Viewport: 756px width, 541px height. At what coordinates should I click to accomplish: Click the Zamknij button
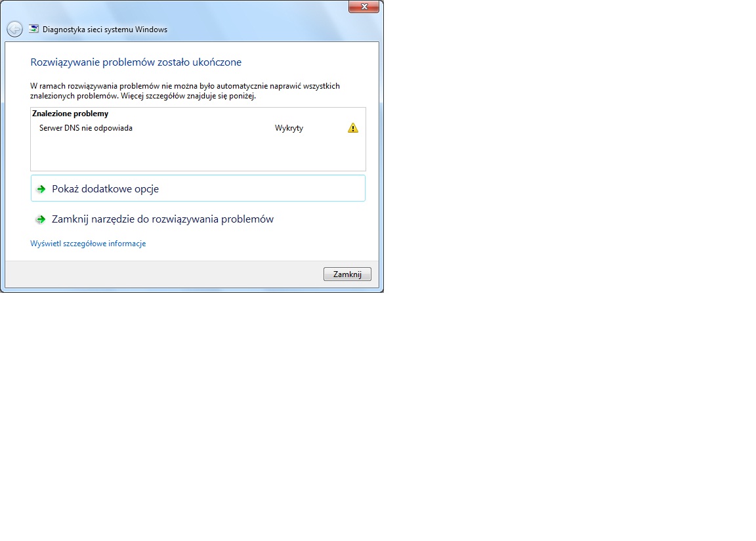(x=347, y=274)
